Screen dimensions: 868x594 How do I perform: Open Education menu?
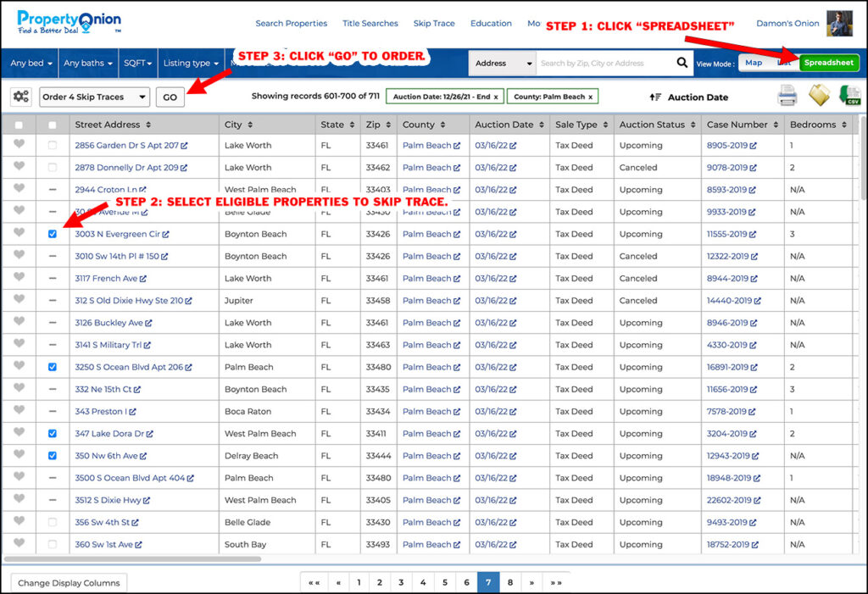pyautogui.click(x=491, y=23)
